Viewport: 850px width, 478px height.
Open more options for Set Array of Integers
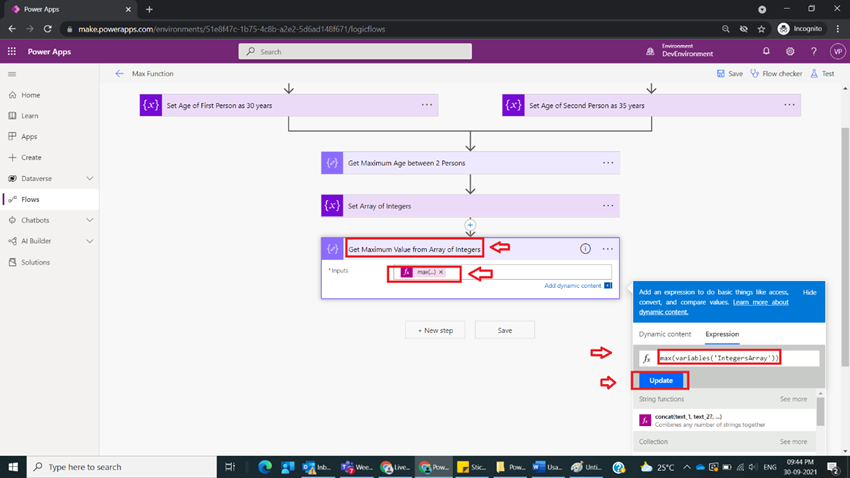608,206
